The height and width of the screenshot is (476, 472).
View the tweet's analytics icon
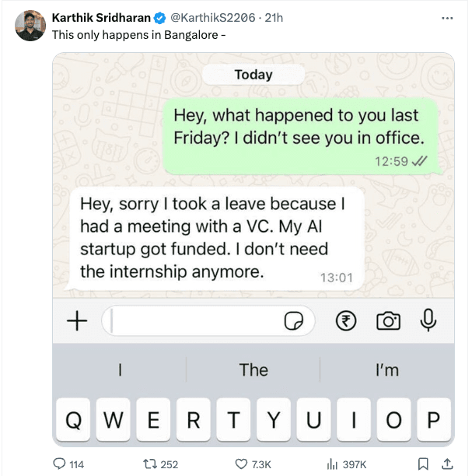332,464
